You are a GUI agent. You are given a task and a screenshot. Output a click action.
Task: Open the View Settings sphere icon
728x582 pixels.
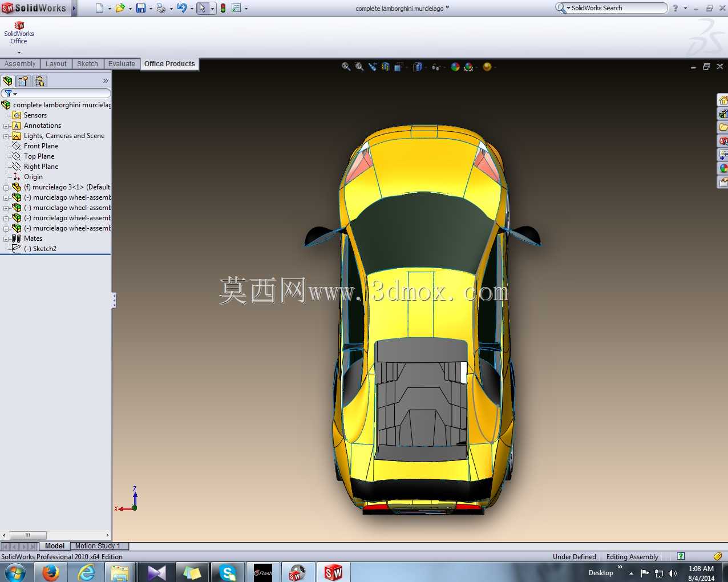coord(487,67)
